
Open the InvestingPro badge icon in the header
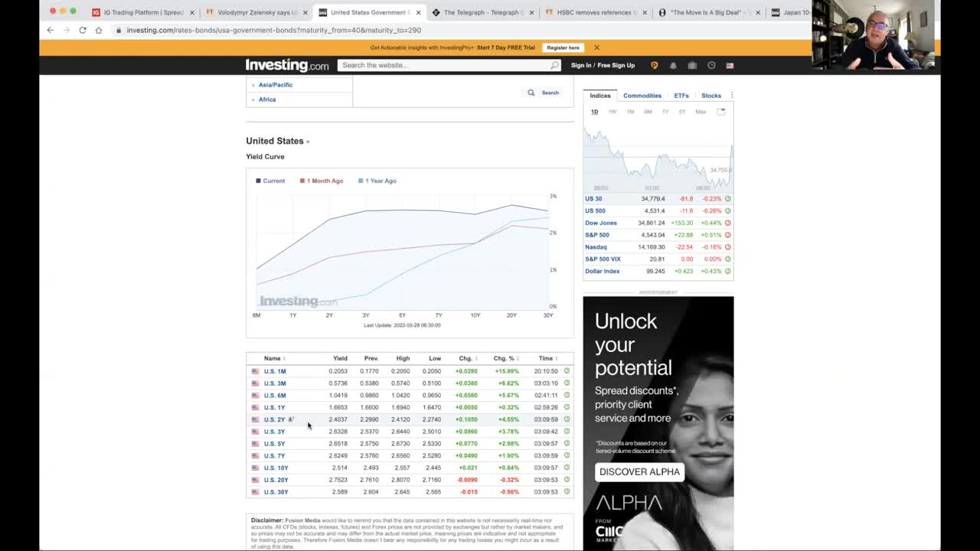point(654,65)
